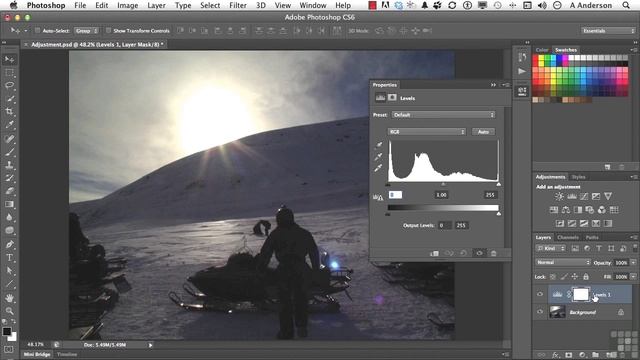Open the Image menu
640x360 pixels.
[x=127, y=5]
